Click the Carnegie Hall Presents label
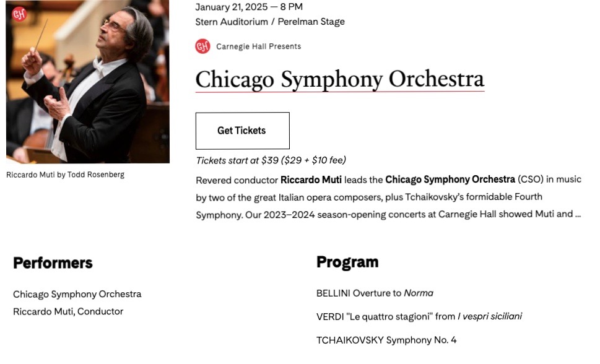The height and width of the screenshot is (364, 600). [x=258, y=46]
